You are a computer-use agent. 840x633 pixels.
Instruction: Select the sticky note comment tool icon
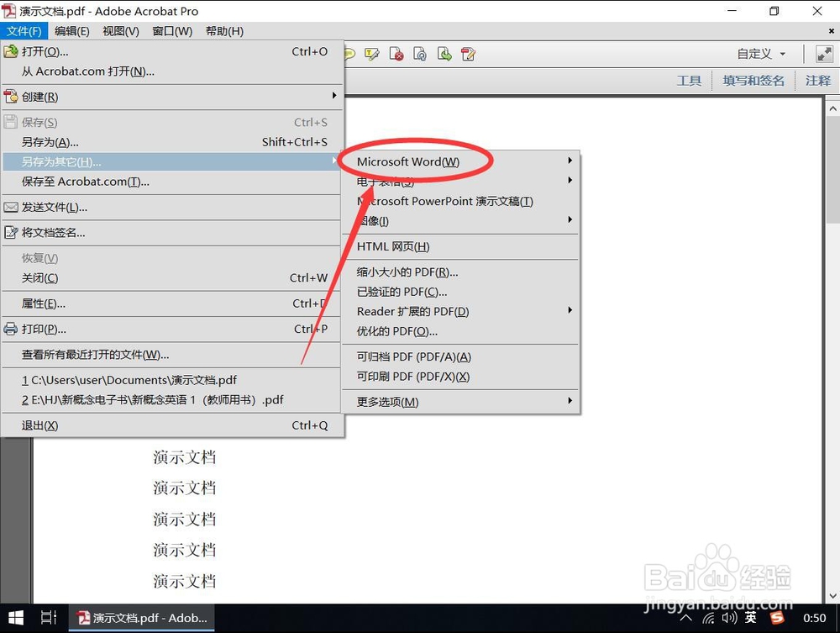coord(349,53)
